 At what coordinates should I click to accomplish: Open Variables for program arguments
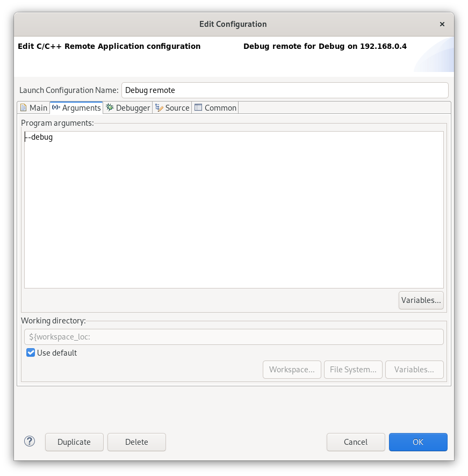pyautogui.click(x=421, y=300)
